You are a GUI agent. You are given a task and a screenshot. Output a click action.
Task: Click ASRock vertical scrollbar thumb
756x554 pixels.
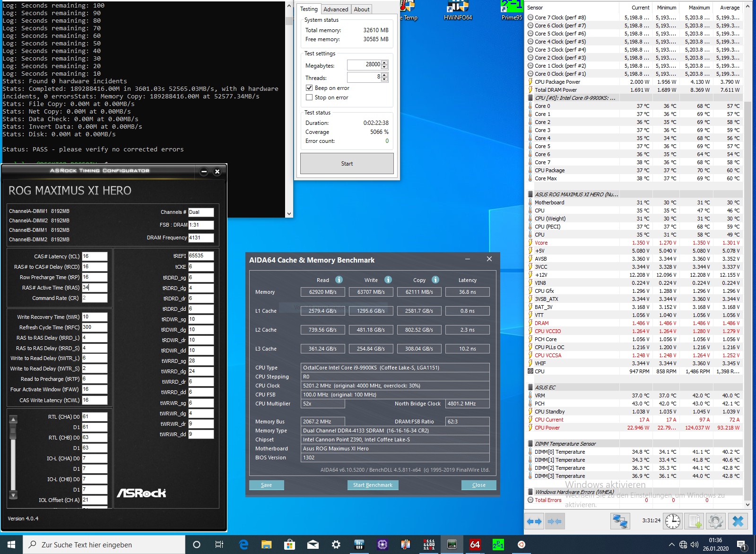[x=13, y=431]
